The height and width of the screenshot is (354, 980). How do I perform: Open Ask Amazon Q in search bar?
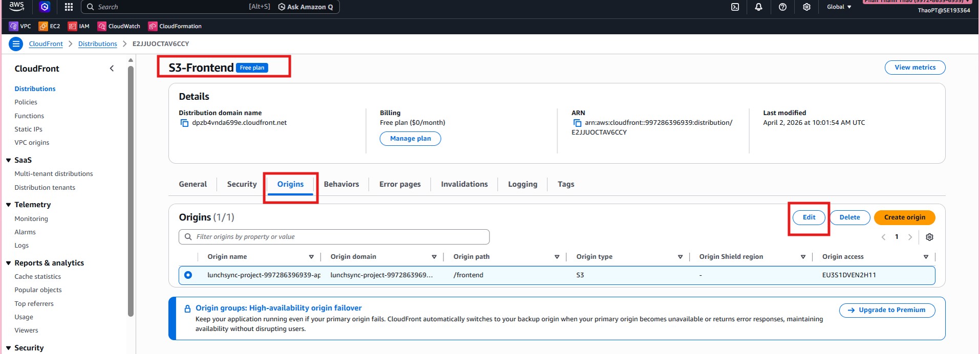click(306, 7)
